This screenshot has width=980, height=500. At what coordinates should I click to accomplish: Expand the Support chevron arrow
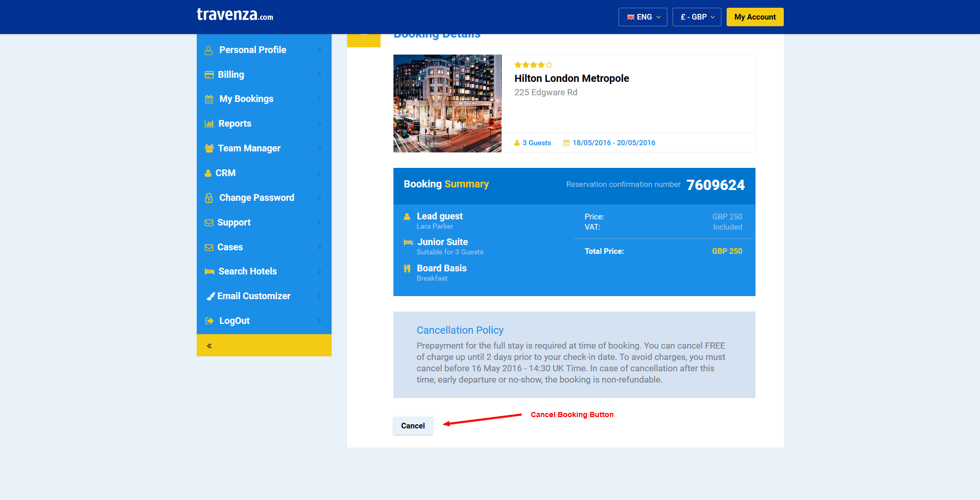pyautogui.click(x=319, y=222)
